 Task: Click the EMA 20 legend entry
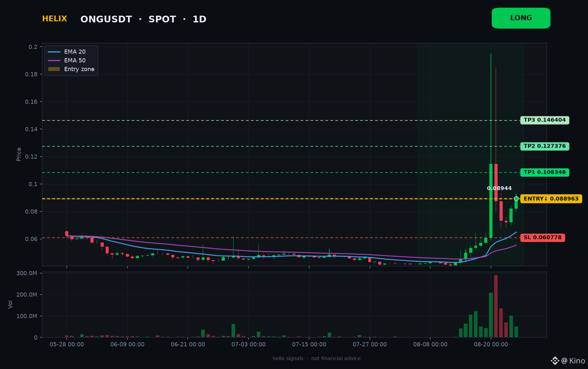71,52
